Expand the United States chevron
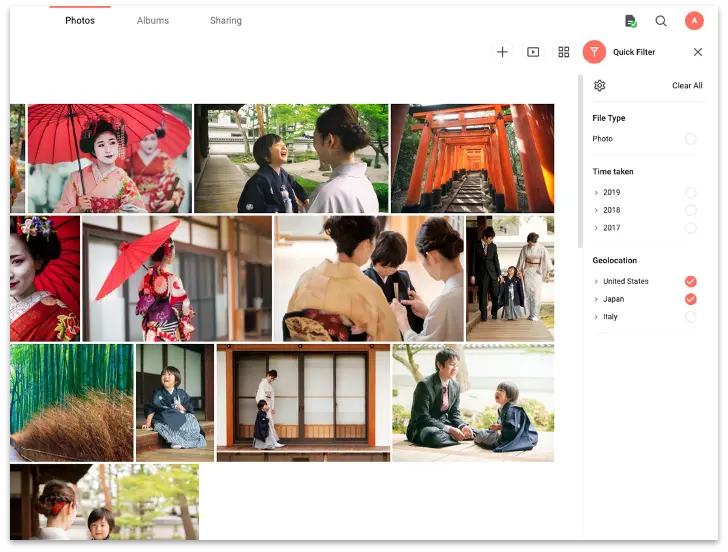The height and width of the screenshot is (552, 728). [x=596, y=281]
